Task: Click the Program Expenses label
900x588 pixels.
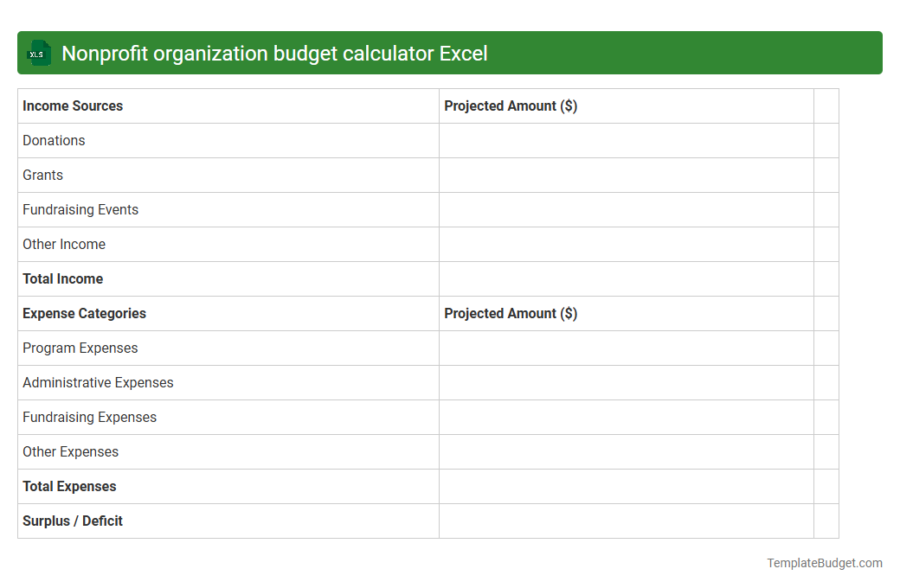Action: [x=80, y=348]
